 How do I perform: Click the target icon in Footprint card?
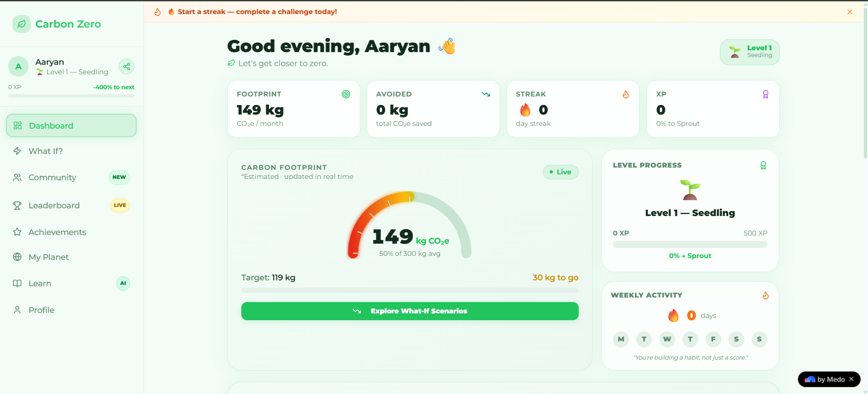pyautogui.click(x=346, y=94)
